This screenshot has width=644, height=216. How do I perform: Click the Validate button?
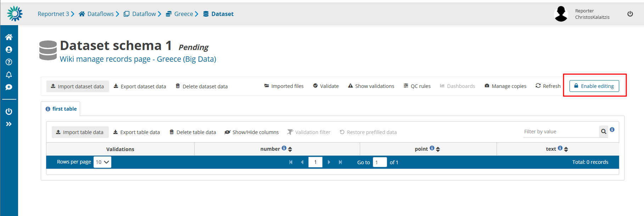[326, 86]
